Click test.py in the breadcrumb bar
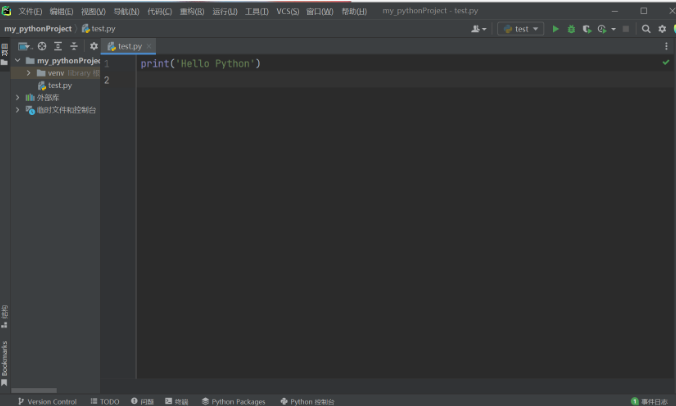This screenshot has height=406, width=676. [99, 29]
